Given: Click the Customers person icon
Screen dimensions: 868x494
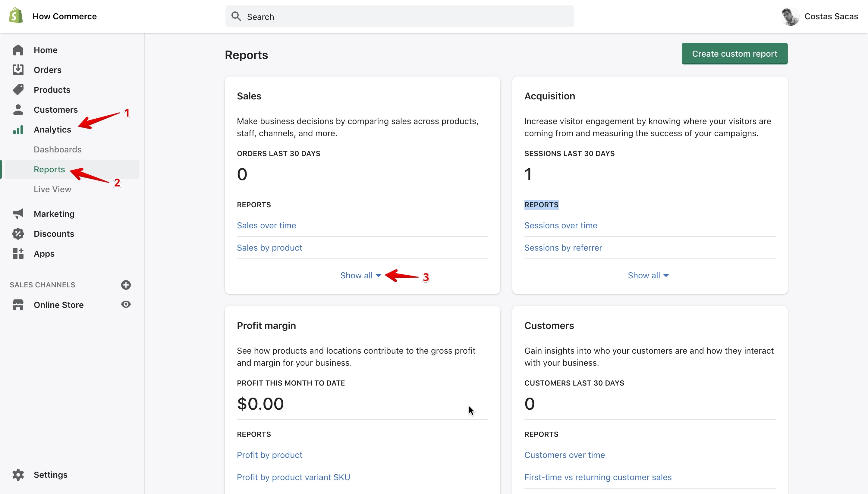Looking at the screenshot, I should (x=18, y=110).
